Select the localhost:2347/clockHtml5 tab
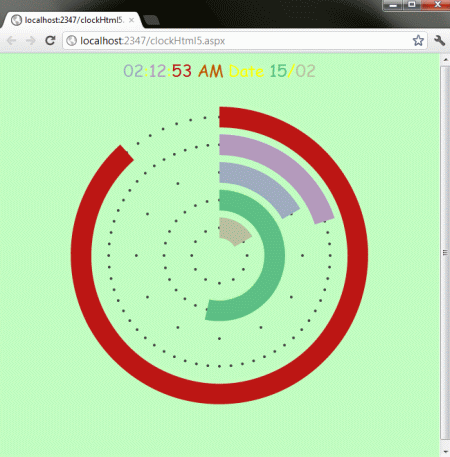 tap(72, 20)
